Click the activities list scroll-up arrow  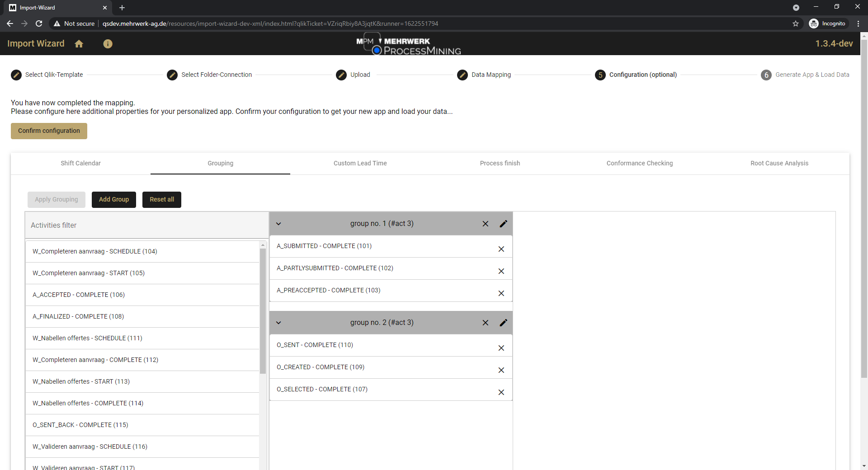coord(263,245)
